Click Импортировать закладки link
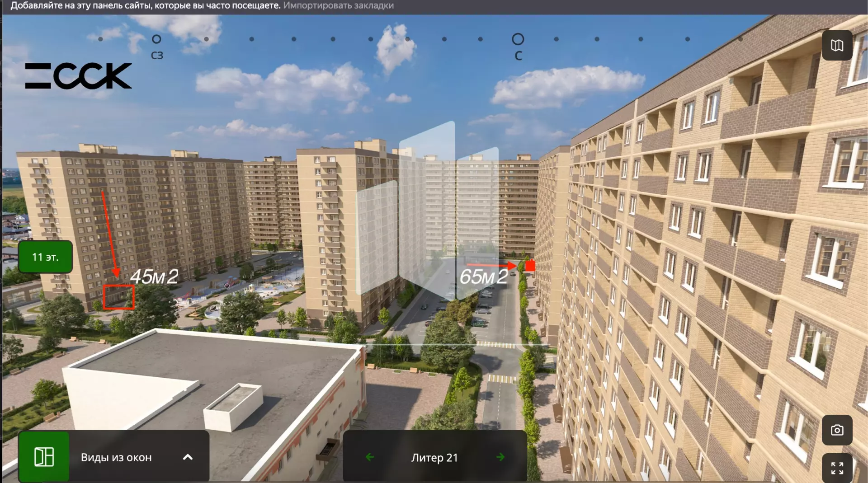868x483 pixels. [x=338, y=5]
